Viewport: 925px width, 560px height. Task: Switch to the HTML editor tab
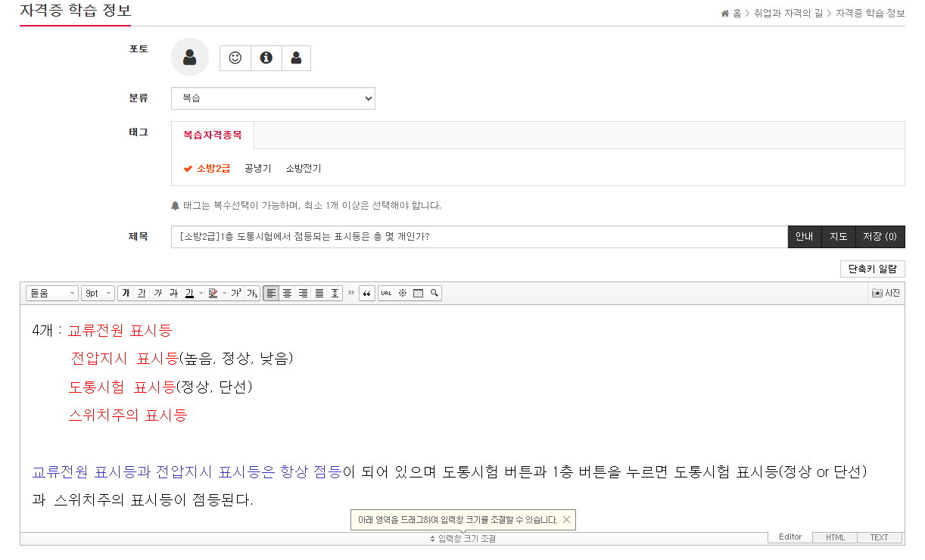[x=835, y=537]
